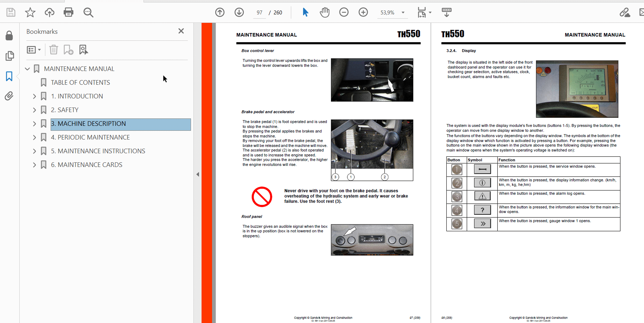Zoom out with the minus icon
Image resolution: width=644 pixels, height=323 pixels.
[x=344, y=13]
